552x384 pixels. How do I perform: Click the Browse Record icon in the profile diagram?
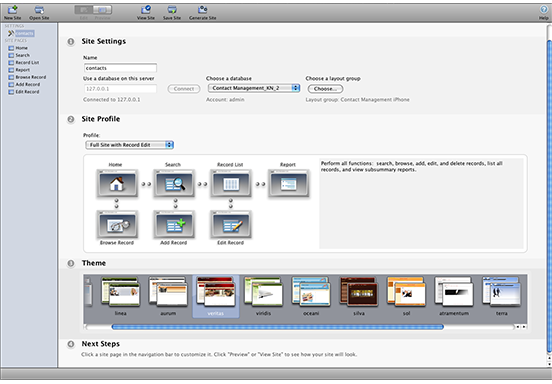pyautogui.click(x=117, y=225)
